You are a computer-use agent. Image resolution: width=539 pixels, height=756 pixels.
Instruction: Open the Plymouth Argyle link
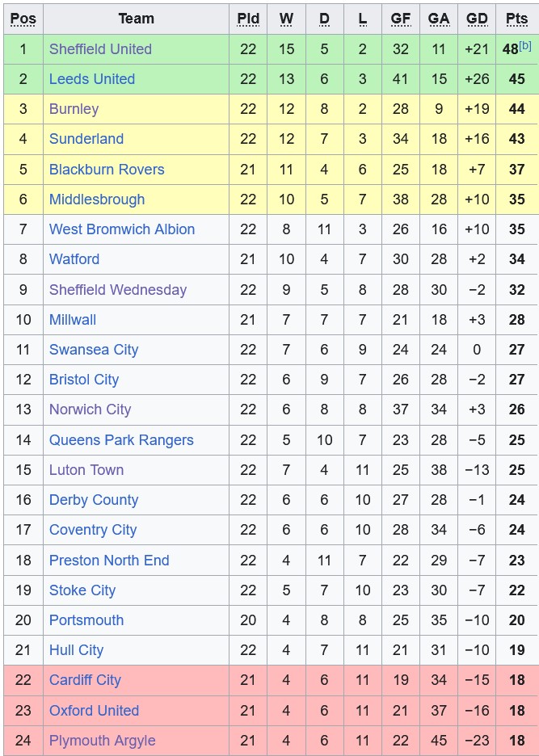102,741
